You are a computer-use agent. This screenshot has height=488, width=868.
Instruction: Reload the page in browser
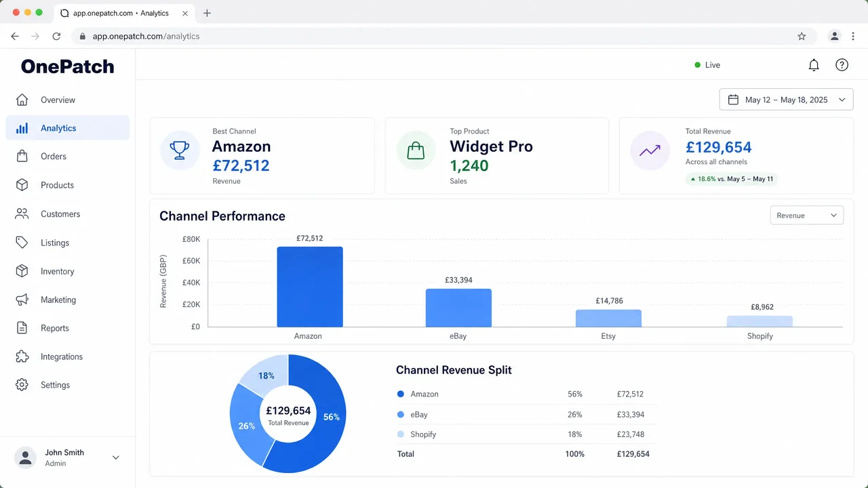coord(56,36)
